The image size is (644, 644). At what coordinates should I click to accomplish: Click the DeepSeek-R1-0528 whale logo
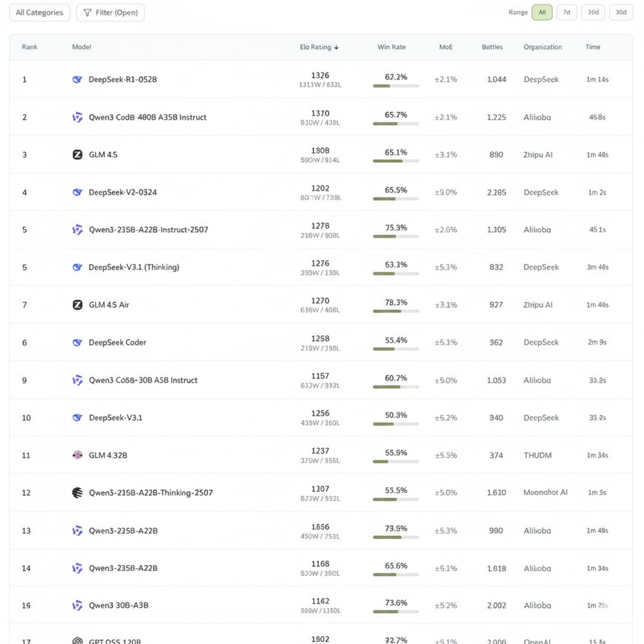(x=77, y=79)
